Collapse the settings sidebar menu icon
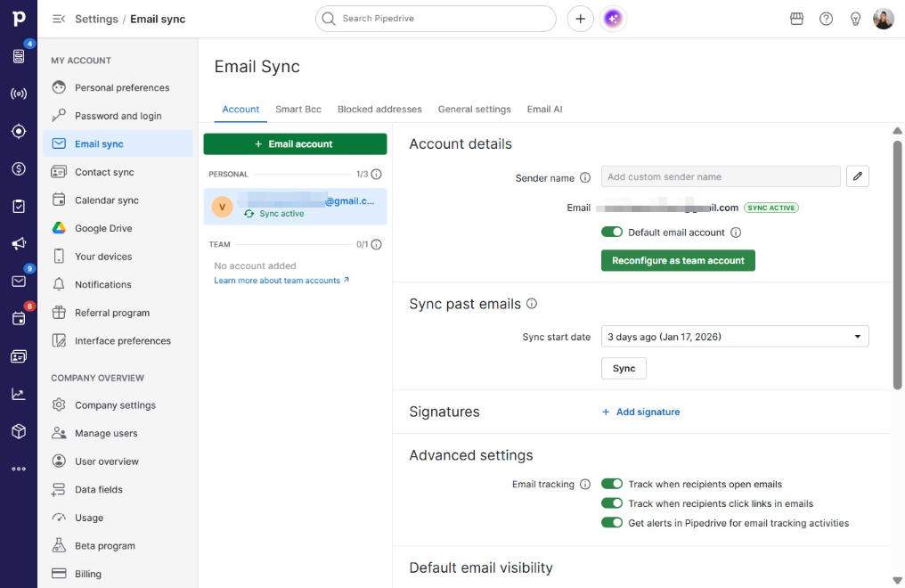This screenshot has height=588, width=905. point(58,19)
